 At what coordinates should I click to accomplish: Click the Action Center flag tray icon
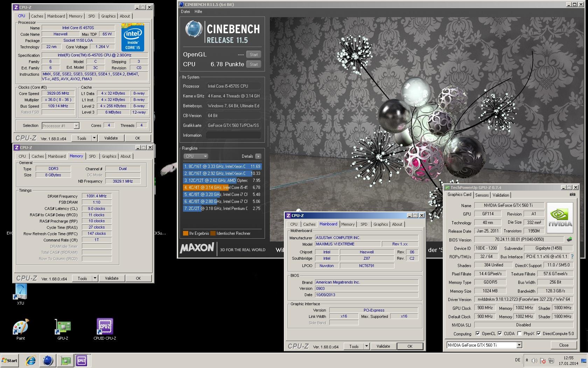[543, 361]
